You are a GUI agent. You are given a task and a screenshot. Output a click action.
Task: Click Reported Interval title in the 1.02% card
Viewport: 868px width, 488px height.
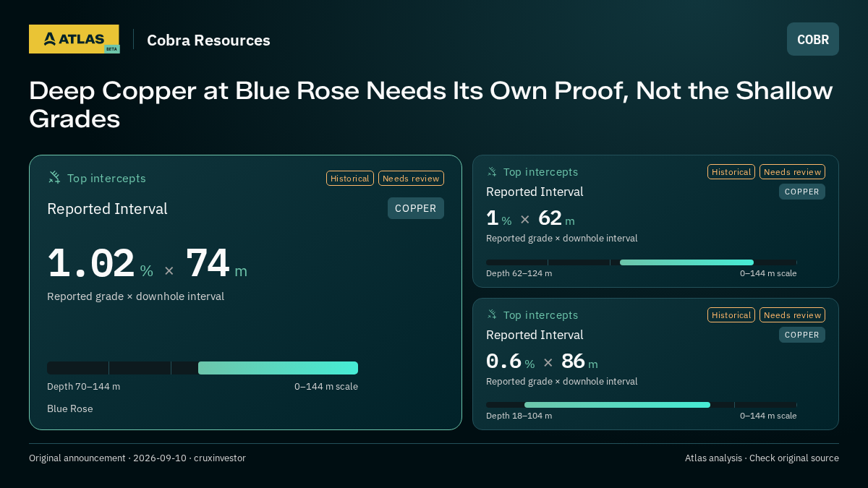[x=107, y=209]
